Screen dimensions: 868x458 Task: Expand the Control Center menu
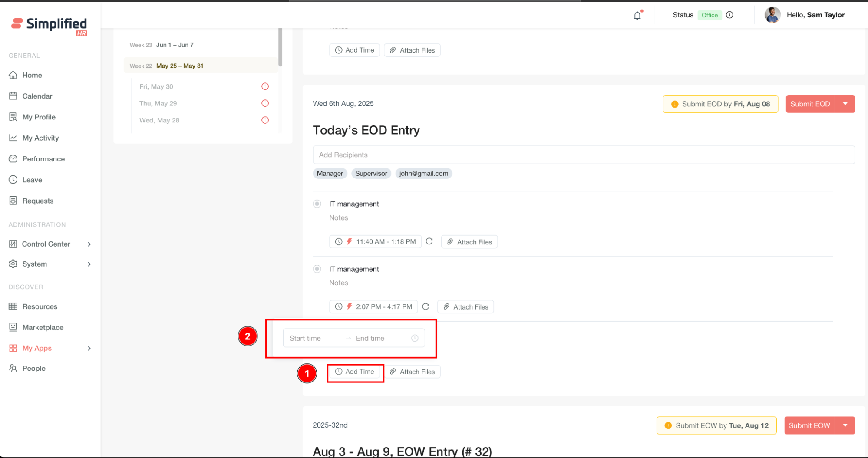tap(89, 244)
